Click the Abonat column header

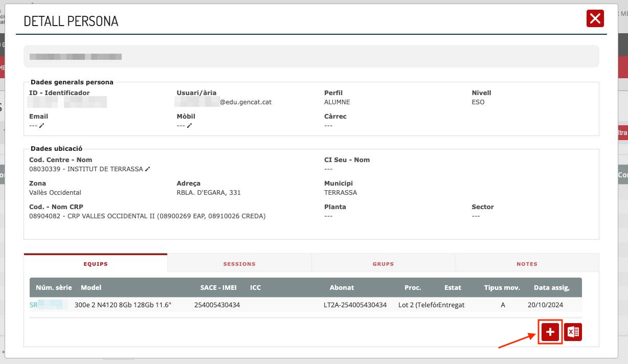[x=342, y=288]
